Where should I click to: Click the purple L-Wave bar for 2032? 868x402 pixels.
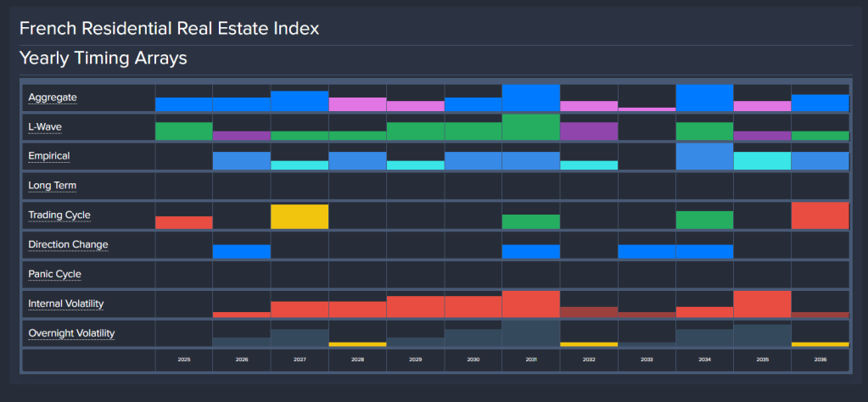tap(589, 131)
